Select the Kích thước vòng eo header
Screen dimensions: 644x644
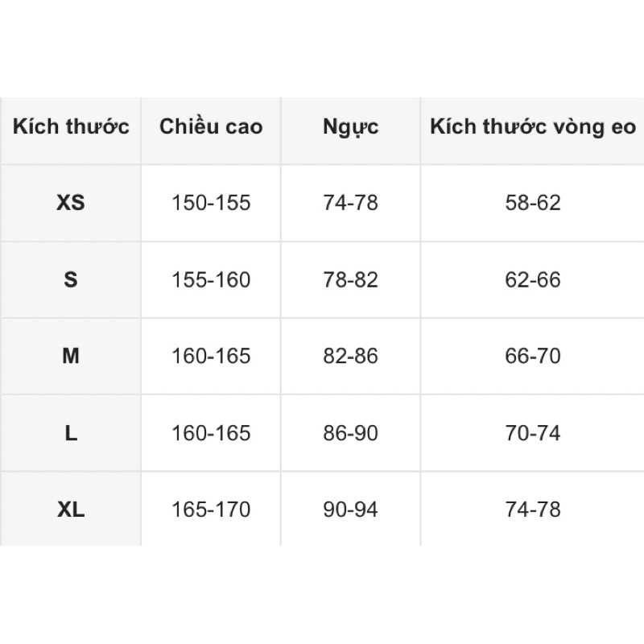pos(533,126)
